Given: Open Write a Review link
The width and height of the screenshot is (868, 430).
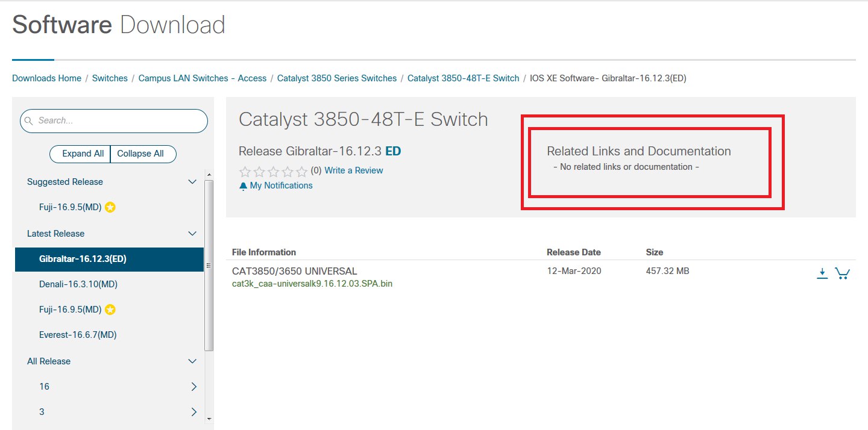Looking at the screenshot, I should (x=354, y=170).
